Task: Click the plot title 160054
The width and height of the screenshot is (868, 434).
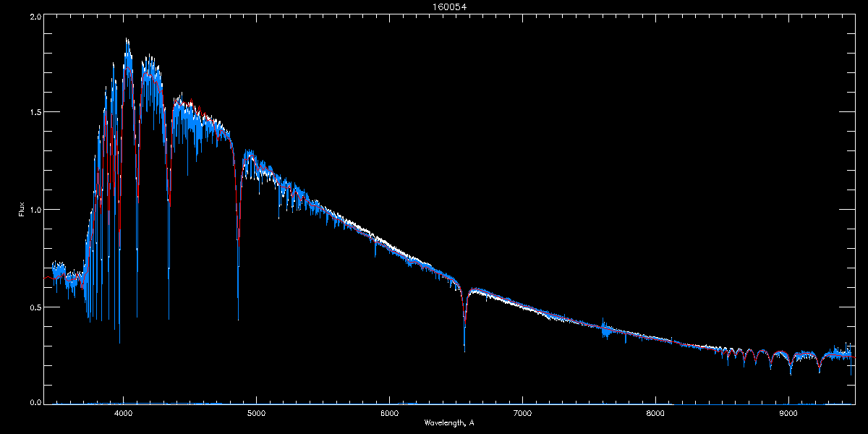Action: click(449, 7)
